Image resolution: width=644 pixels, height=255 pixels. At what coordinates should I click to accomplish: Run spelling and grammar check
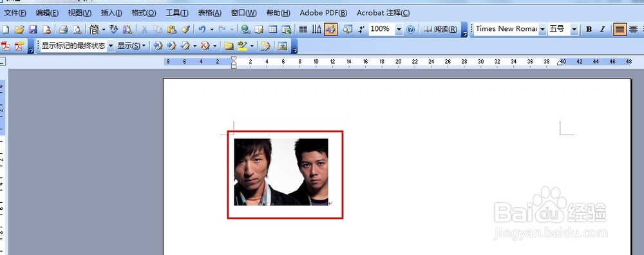pyautogui.click(x=114, y=30)
